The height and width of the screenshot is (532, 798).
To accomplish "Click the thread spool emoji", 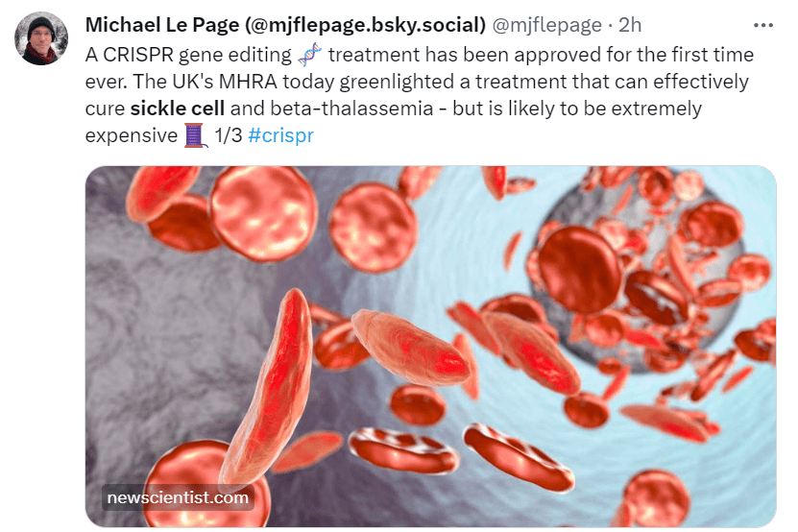I will pyautogui.click(x=196, y=135).
